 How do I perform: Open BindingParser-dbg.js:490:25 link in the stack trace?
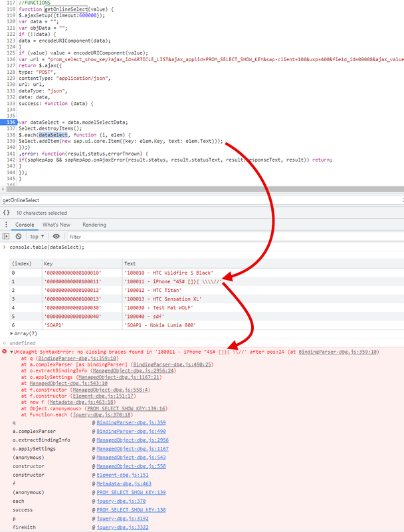point(172,364)
